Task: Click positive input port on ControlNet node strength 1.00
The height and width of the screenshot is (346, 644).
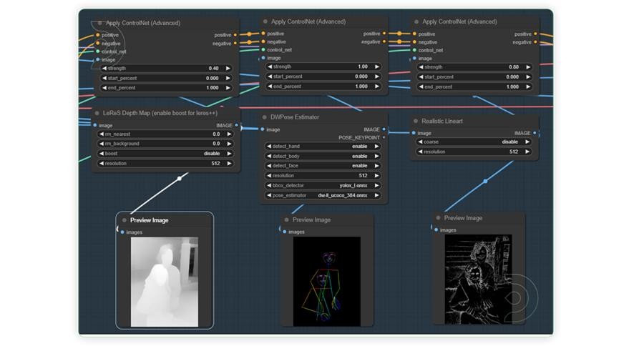Action: [263, 34]
